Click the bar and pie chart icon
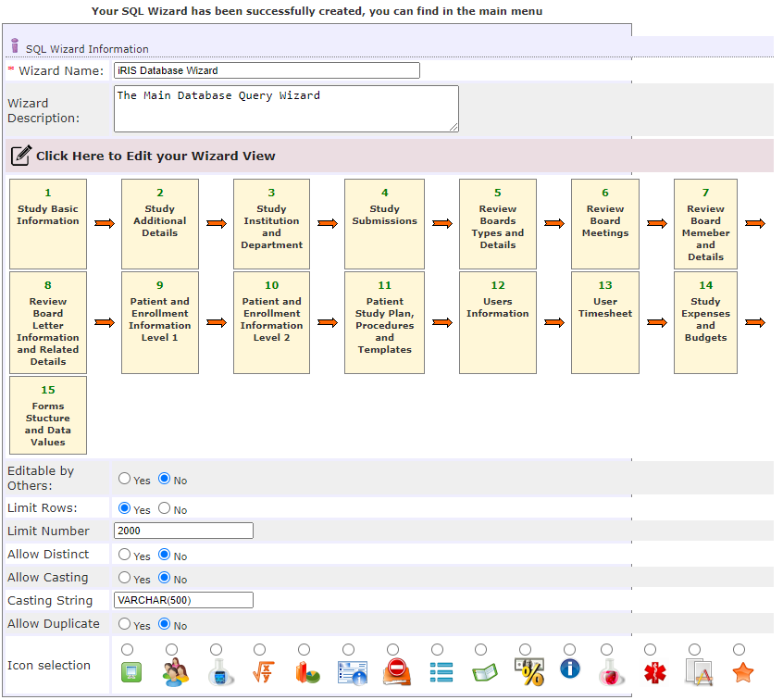 click(x=307, y=672)
